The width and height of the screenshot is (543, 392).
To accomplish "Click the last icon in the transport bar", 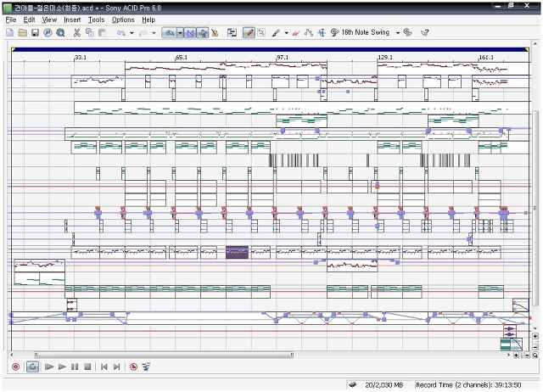I will (147, 367).
